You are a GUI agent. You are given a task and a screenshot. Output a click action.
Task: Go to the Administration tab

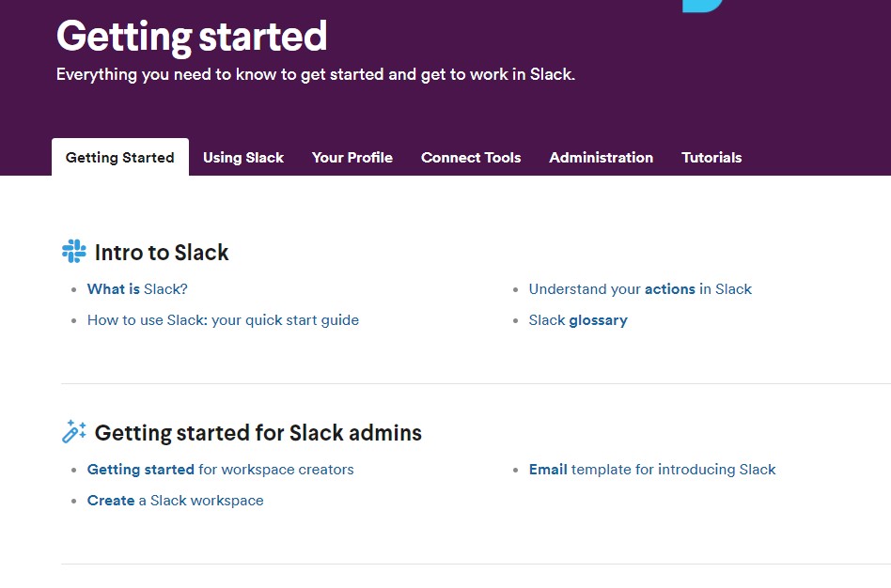(x=602, y=158)
